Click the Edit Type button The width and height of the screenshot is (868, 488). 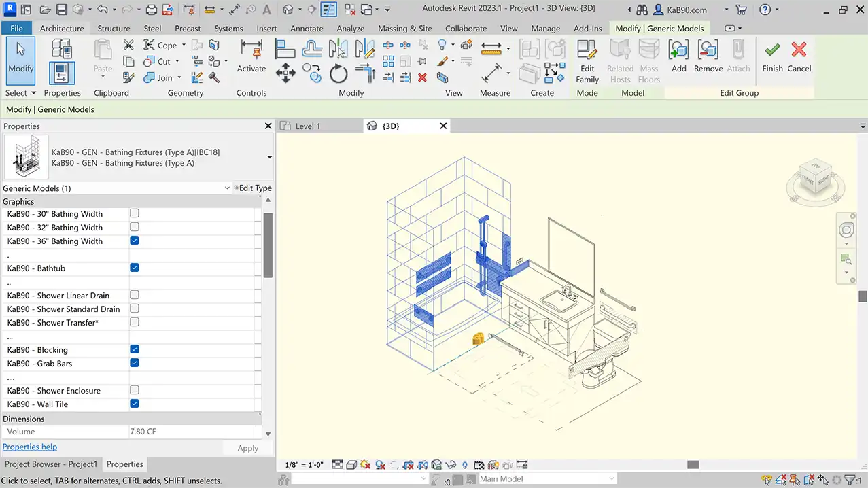point(253,188)
